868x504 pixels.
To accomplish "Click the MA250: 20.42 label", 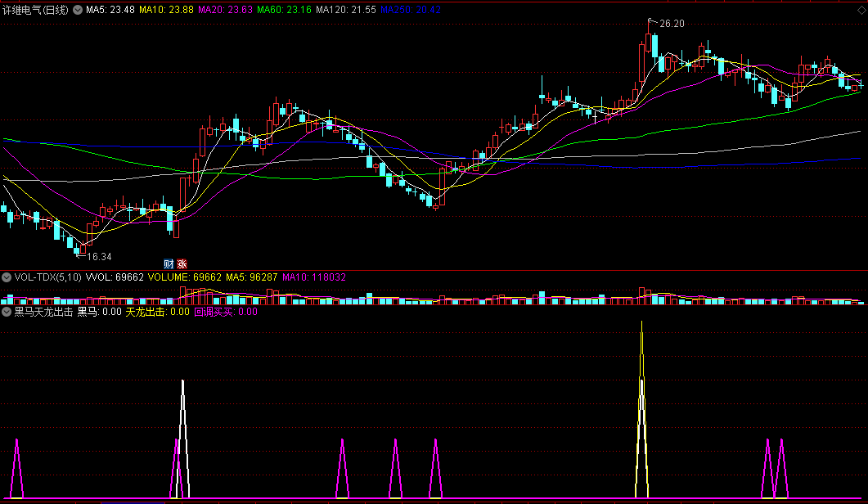I will [410, 10].
